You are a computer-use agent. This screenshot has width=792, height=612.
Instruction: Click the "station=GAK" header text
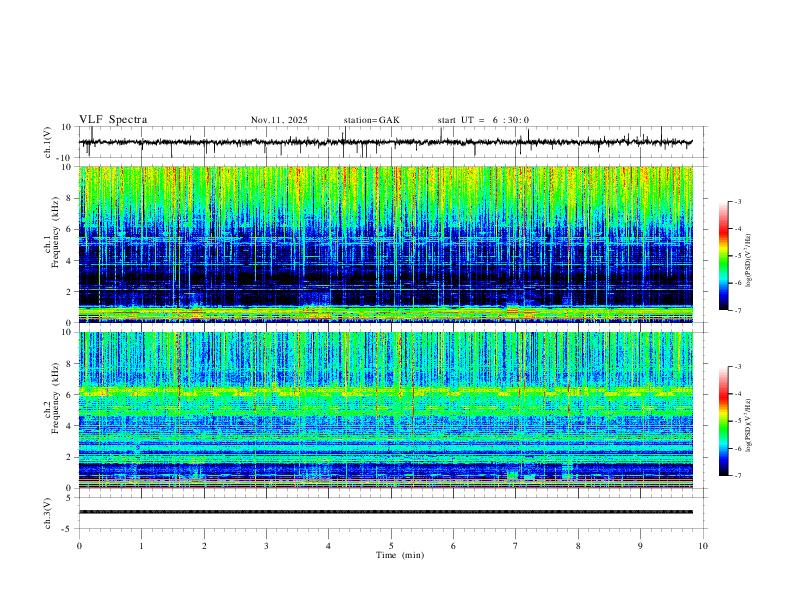[x=371, y=120]
